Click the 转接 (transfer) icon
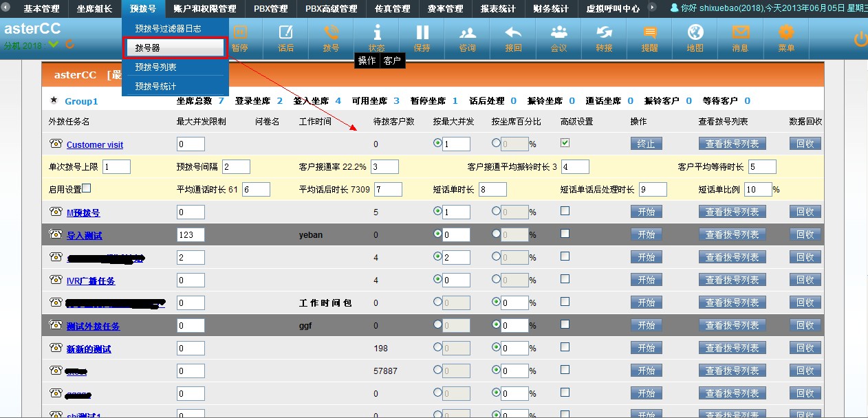The width and height of the screenshot is (868, 418). coord(604,33)
